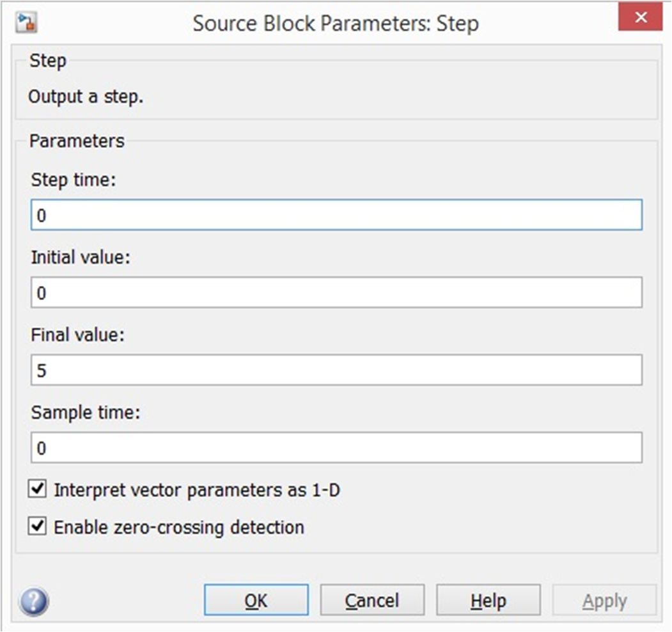
Task: Click into the Final value field showing 5
Action: pyautogui.click(x=336, y=370)
